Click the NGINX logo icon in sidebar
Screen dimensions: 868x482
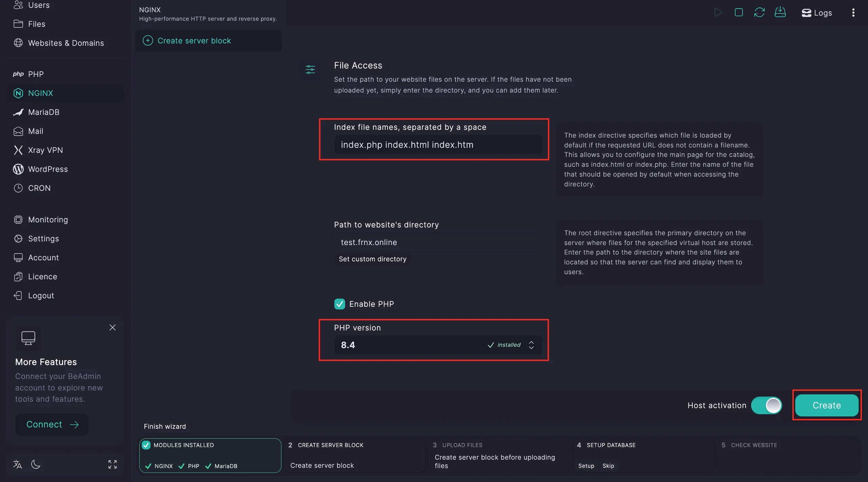(18, 93)
